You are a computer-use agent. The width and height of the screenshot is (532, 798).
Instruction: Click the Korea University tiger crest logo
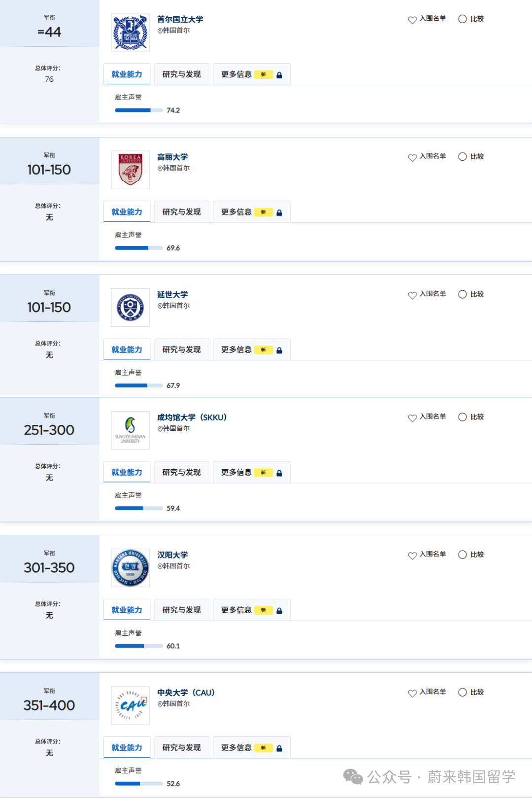(x=130, y=170)
